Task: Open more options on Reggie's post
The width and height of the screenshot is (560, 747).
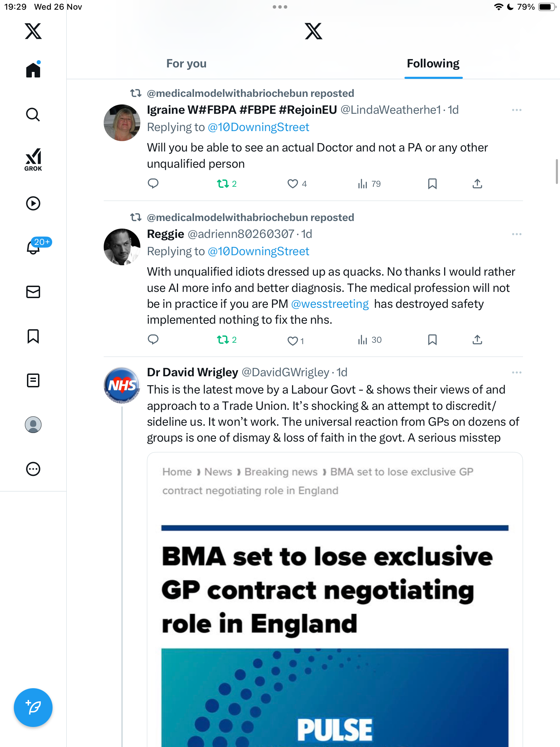Action: point(516,234)
